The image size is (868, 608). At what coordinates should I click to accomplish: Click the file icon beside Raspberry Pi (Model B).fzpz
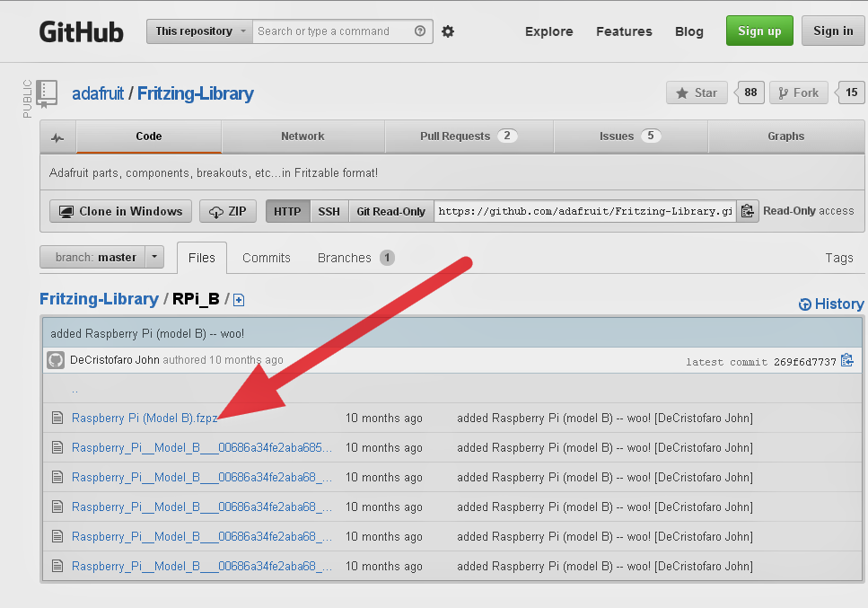(x=57, y=418)
